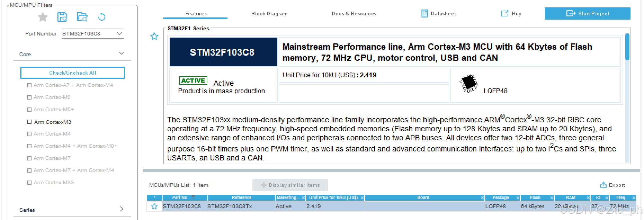The height and width of the screenshot is (220, 644).
Task: Check the Arm Cortex-M7 core filter
Action: tap(29, 158)
